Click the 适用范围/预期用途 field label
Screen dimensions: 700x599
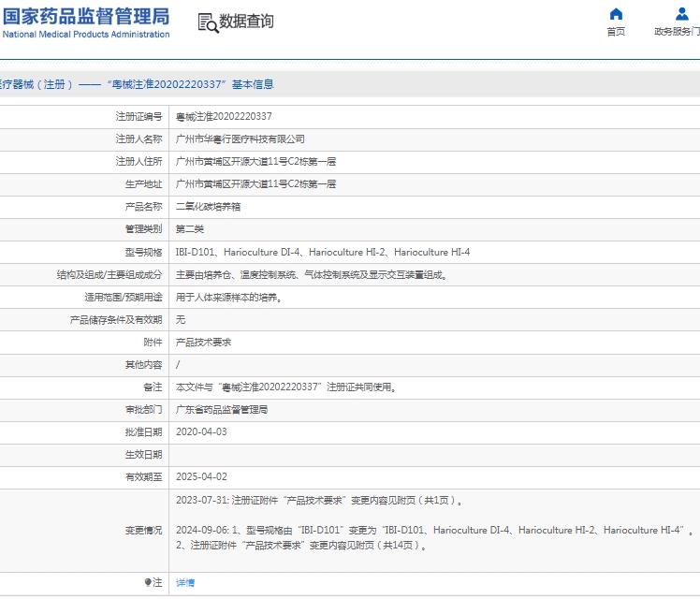pyautogui.click(x=124, y=298)
